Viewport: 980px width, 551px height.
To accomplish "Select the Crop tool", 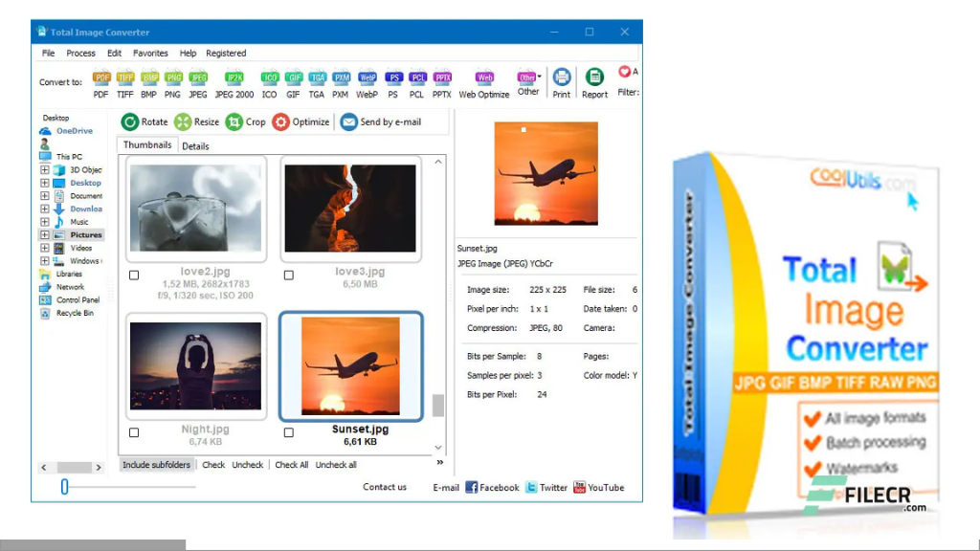I will click(x=246, y=121).
